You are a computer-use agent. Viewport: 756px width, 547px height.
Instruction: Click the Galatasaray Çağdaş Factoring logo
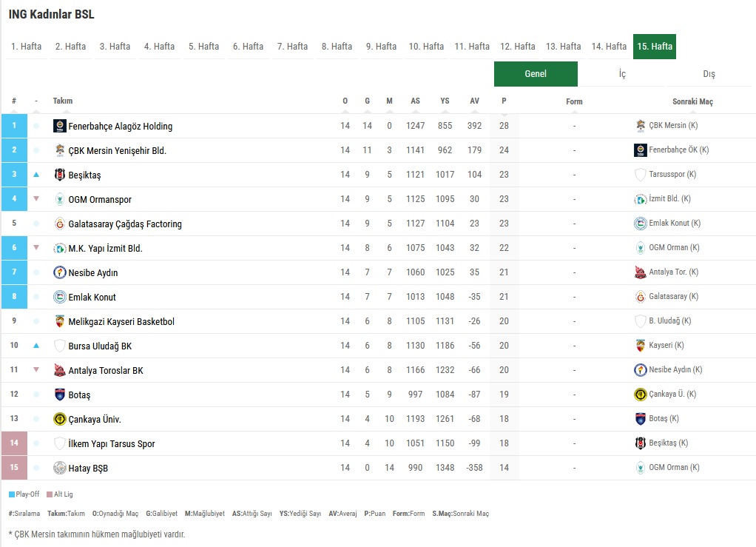click(60, 224)
